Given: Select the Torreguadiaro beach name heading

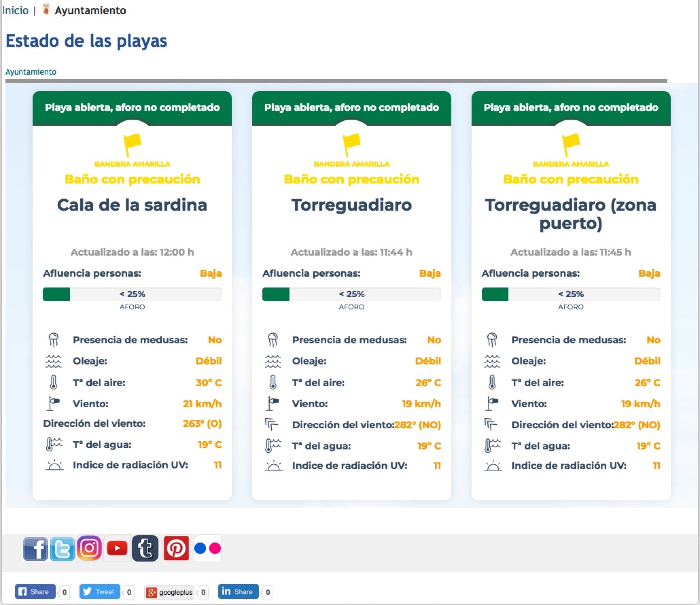Looking at the screenshot, I should (x=351, y=205).
